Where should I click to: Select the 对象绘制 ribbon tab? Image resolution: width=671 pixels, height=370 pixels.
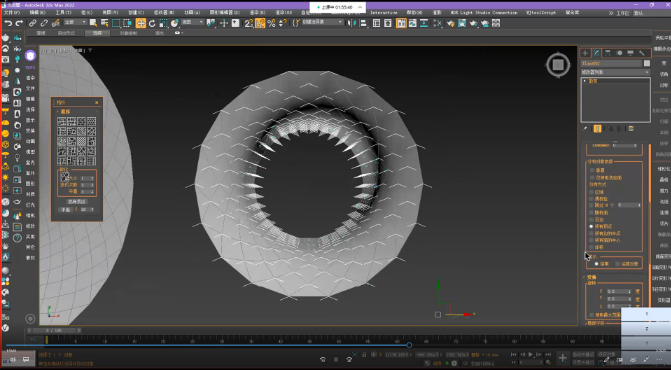(x=128, y=33)
